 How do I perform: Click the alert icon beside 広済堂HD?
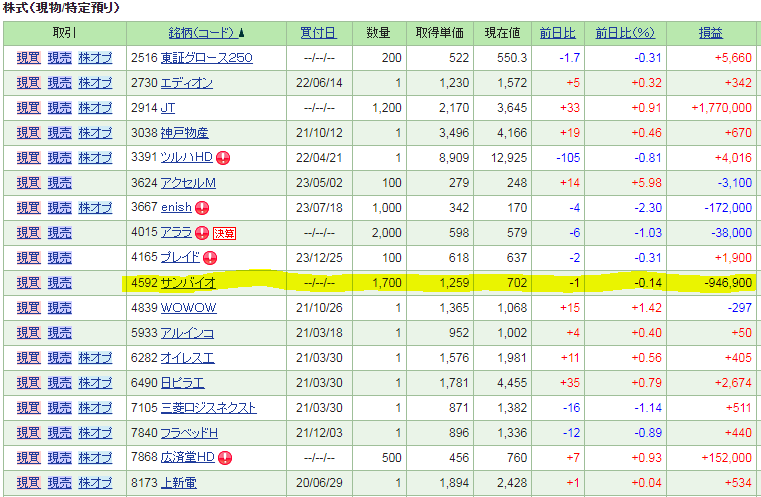click(225, 458)
